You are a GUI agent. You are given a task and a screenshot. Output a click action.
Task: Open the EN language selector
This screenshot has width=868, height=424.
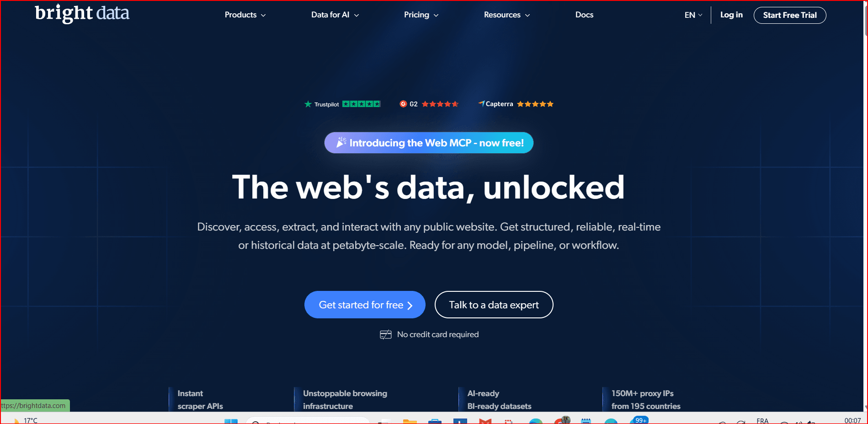pyautogui.click(x=693, y=15)
